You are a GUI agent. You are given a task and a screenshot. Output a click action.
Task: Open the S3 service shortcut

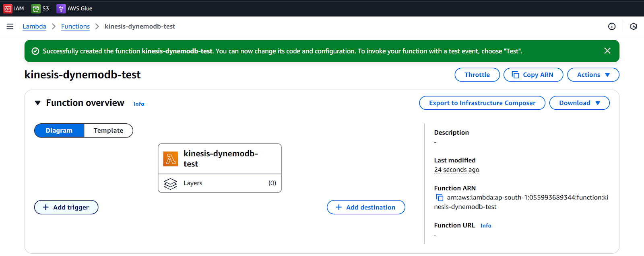(40, 8)
